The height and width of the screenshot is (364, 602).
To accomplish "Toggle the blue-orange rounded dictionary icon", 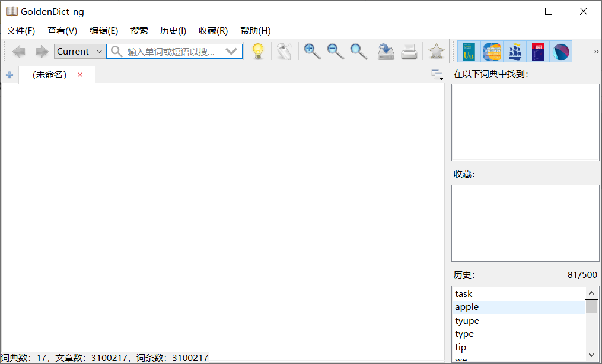I will coord(492,52).
